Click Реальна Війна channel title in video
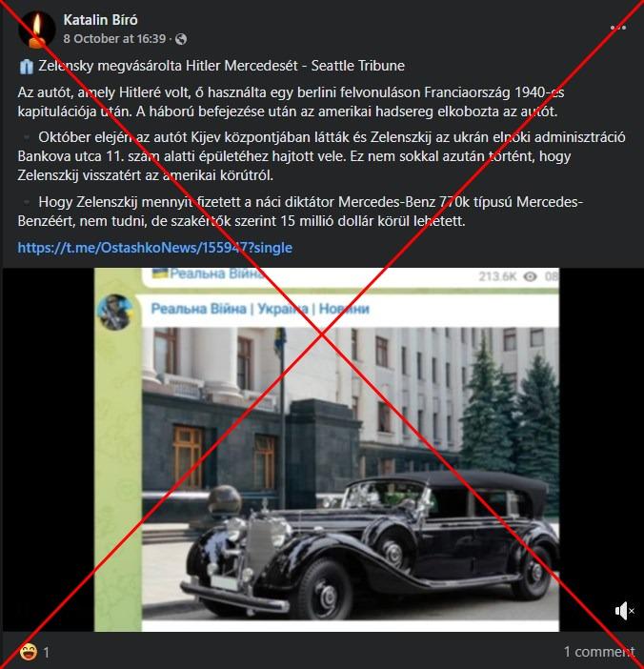 click(x=260, y=309)
